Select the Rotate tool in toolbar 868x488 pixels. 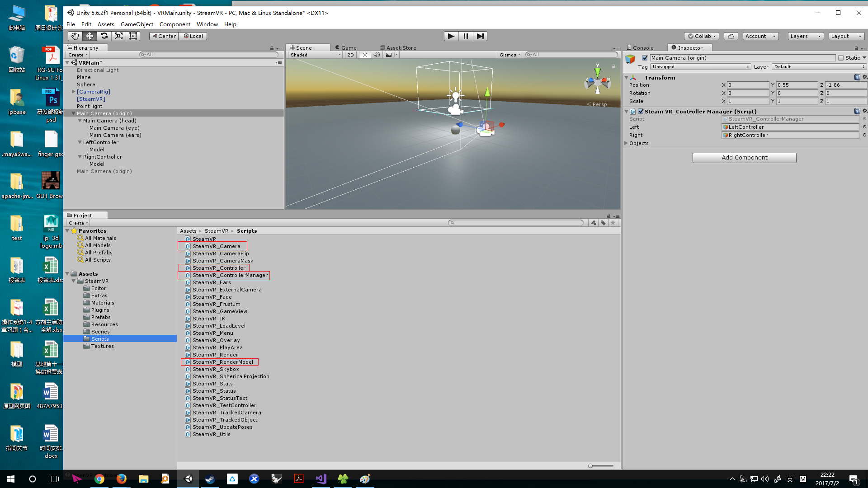(x=104, y=36)
